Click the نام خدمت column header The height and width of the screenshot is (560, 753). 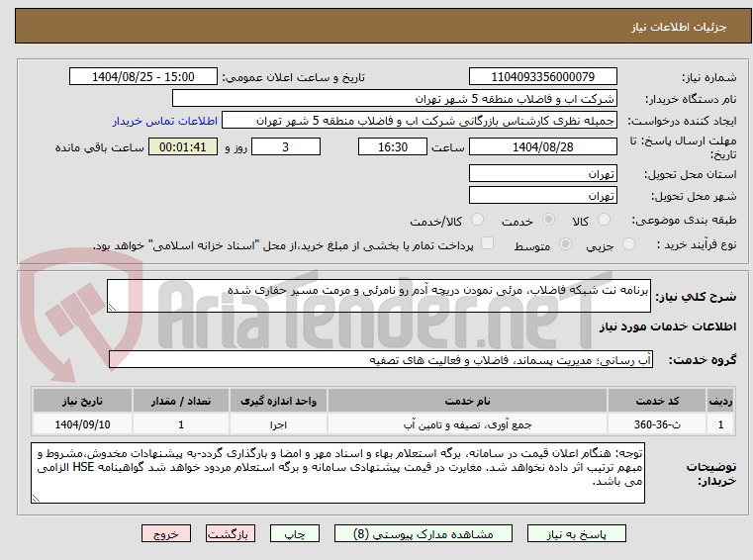pyautogui.click(x=467, y=401)
